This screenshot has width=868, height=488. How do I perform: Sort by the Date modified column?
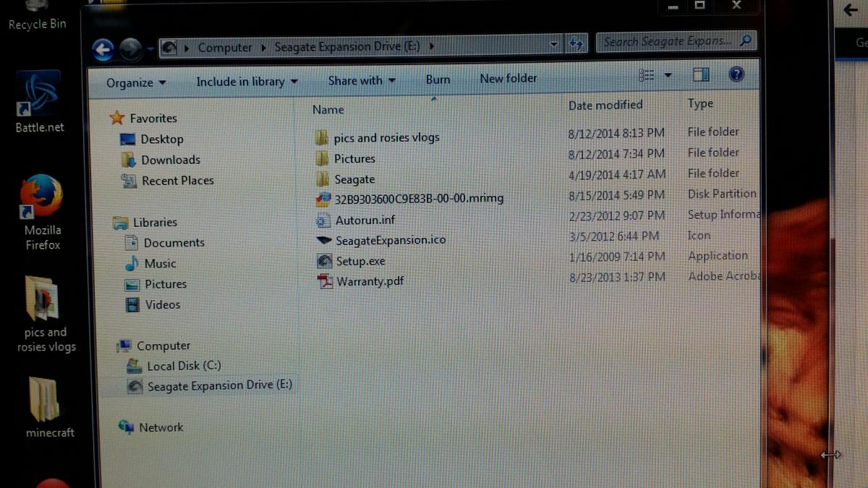[605, 106]
